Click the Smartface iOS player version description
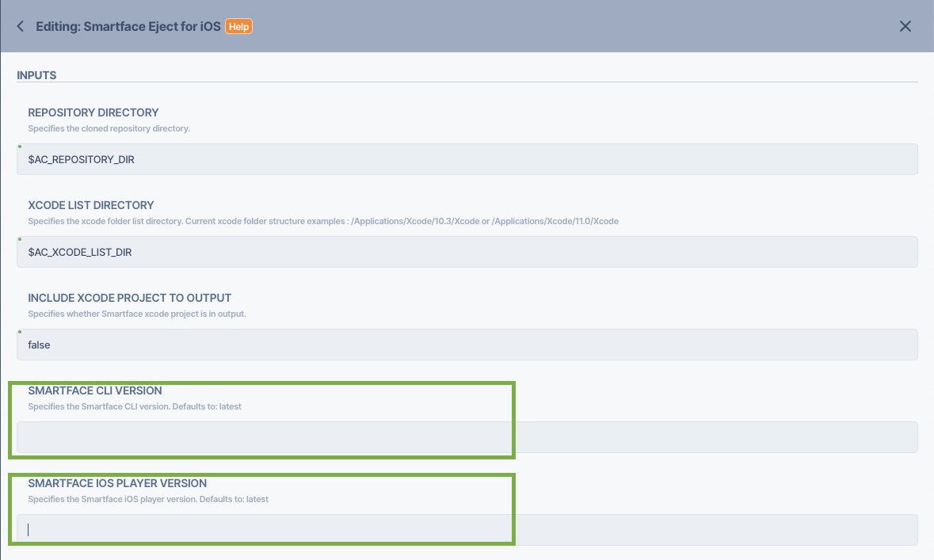934x560 pixels. [148, 499]
